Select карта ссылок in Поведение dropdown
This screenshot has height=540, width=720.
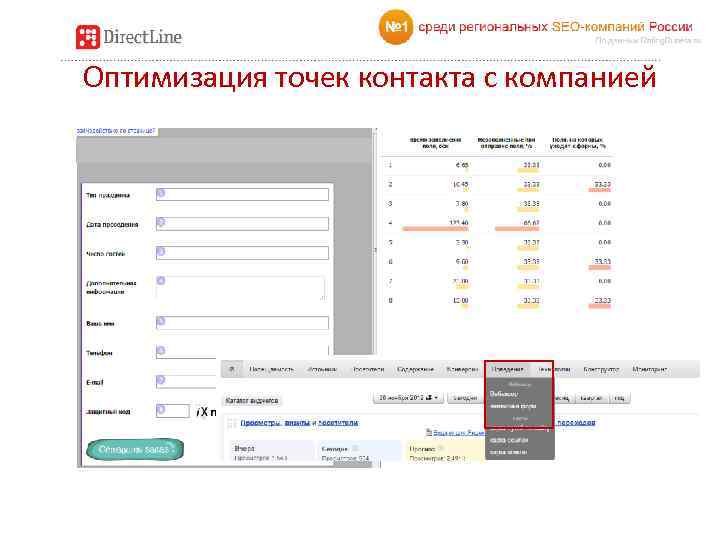click(x=508, y=440)
